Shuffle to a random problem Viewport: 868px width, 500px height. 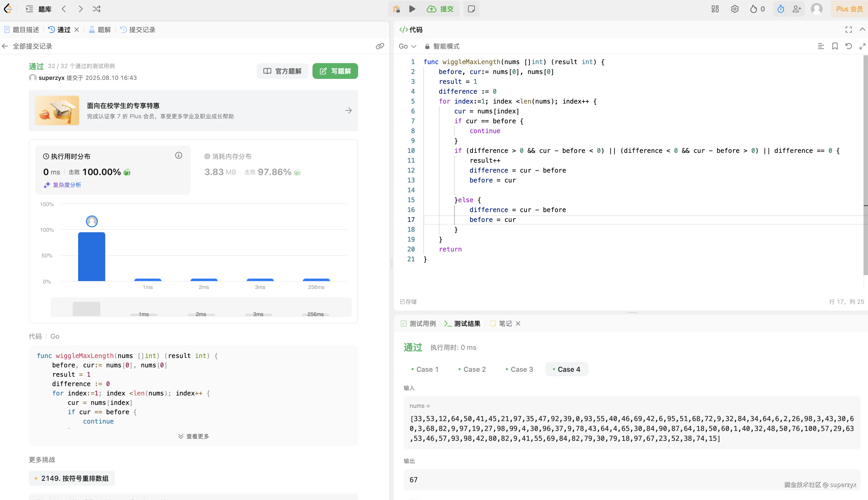96,9
